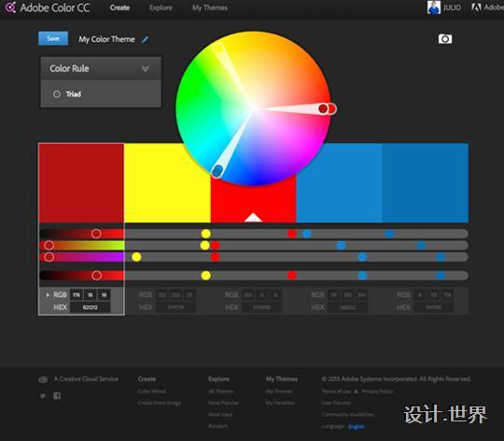Open the My Favorites footer link
Image resolution: width=504 pixels, height=441 pixels.
280,403
